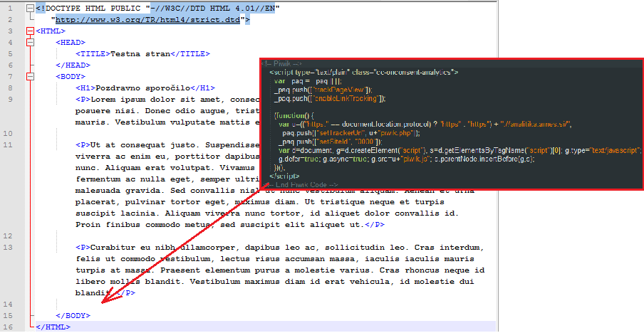Click the opening <TITLE> tag
The height and width of the screenshot is (333, 644).
[x=93, y=54]
